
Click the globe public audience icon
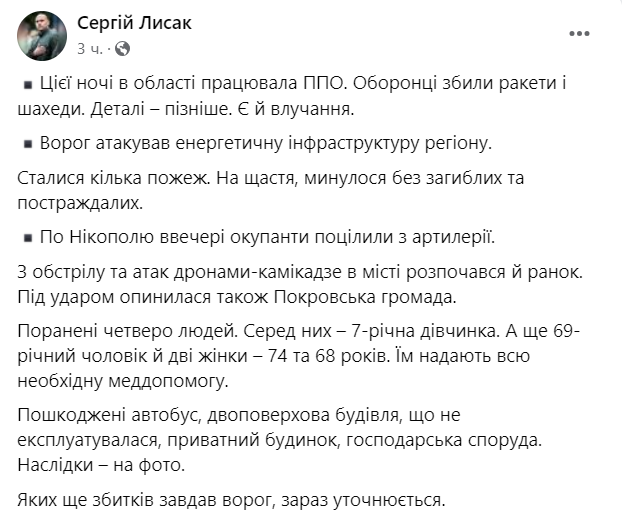tap(123, 47)
